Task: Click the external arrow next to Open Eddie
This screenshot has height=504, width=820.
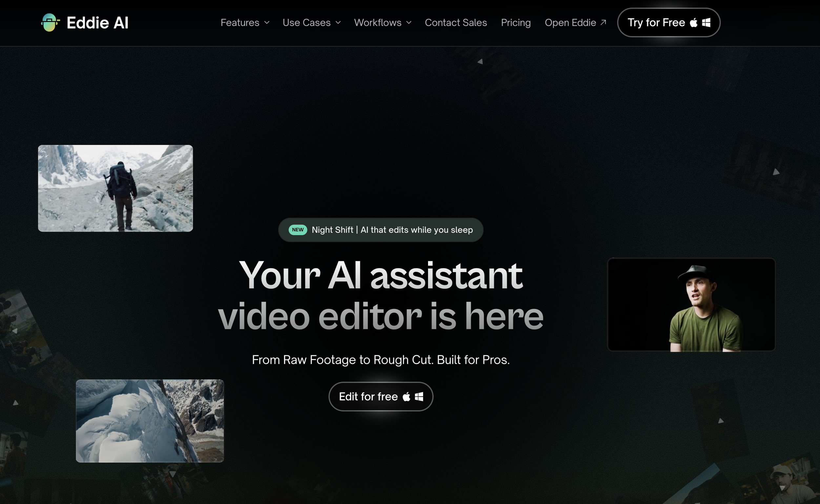Action: point(603,22)
